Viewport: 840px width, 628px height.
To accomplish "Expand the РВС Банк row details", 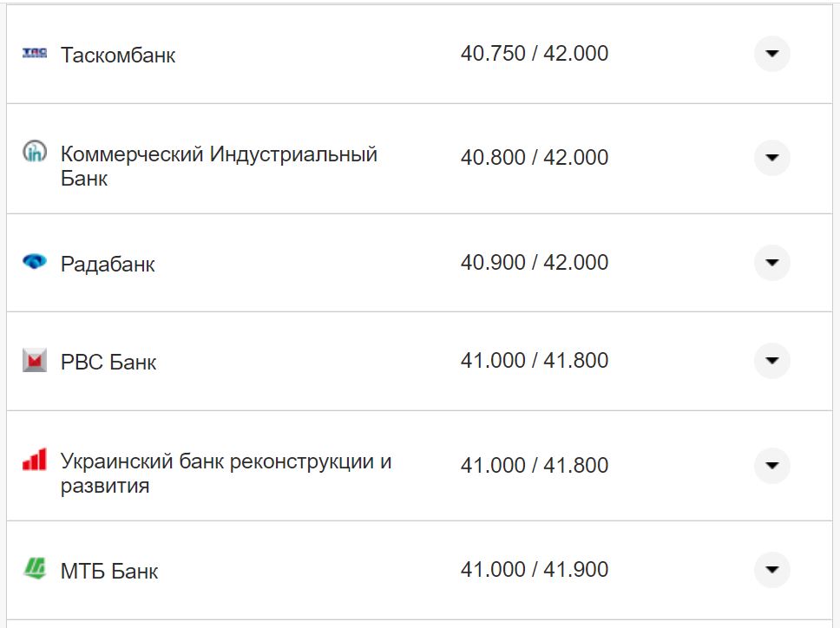I will tap(771, 361).
